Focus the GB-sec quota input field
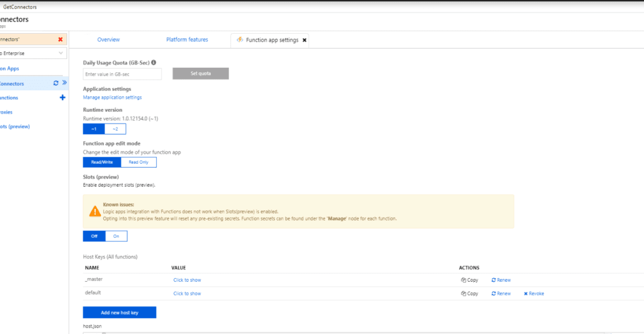Screen dimensions: 644x334 coord(122,74)
